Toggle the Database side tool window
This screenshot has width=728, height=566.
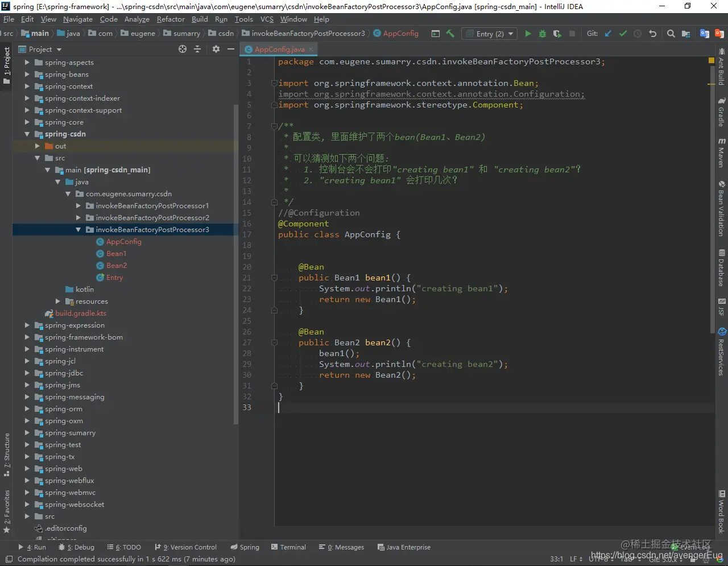pos(721,268)
